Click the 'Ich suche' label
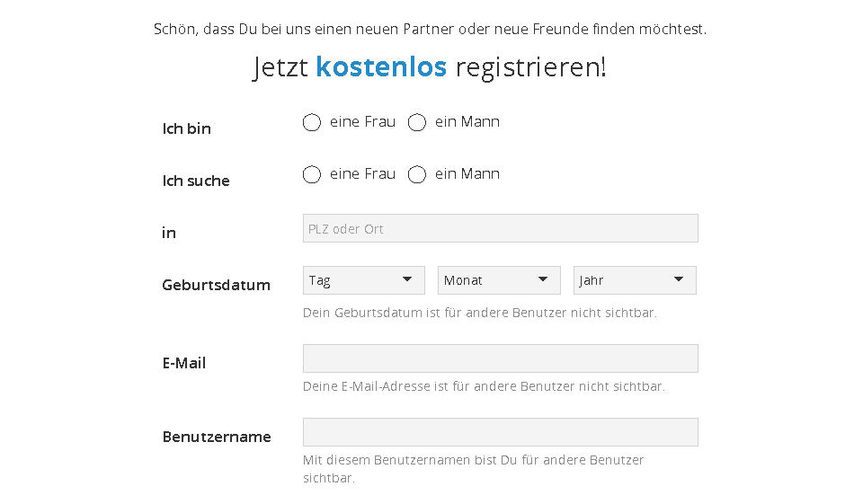Image resolution: width=863 pixels, height=504 pixels. click(x=196, y=181)
